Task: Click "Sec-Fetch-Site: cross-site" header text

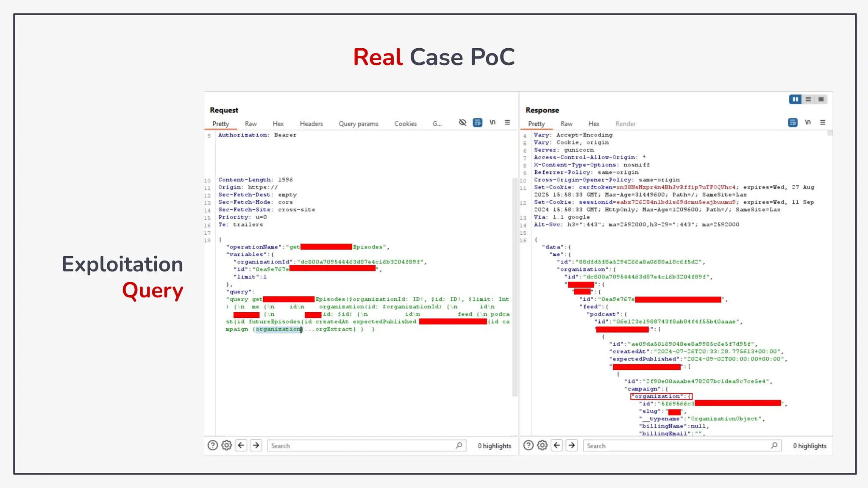Action: point(267,210)
